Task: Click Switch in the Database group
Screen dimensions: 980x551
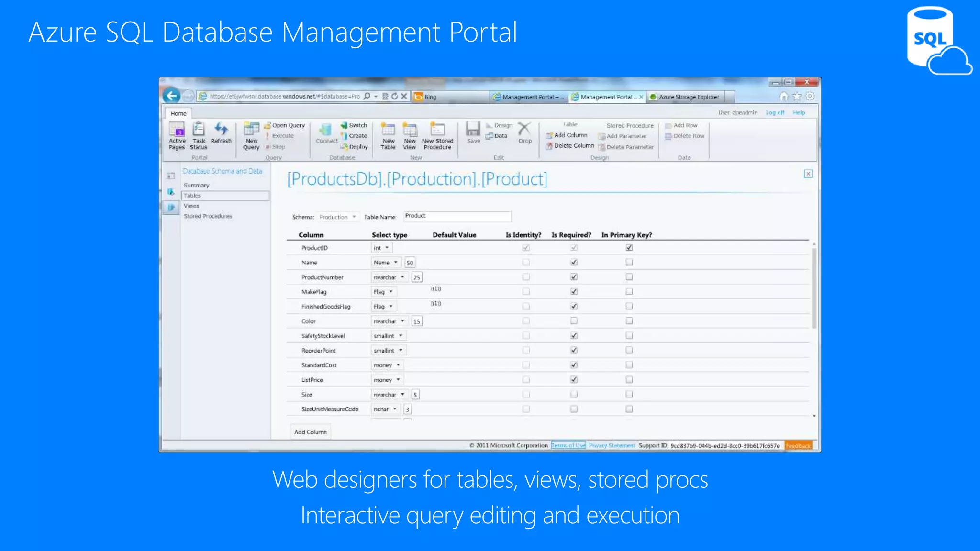Action: click(354, 125)
